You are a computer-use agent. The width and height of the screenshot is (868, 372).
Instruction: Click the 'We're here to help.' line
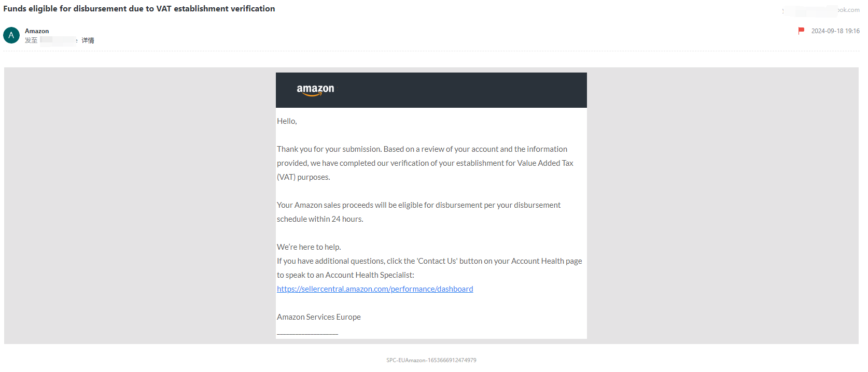(x=309, y=247)
